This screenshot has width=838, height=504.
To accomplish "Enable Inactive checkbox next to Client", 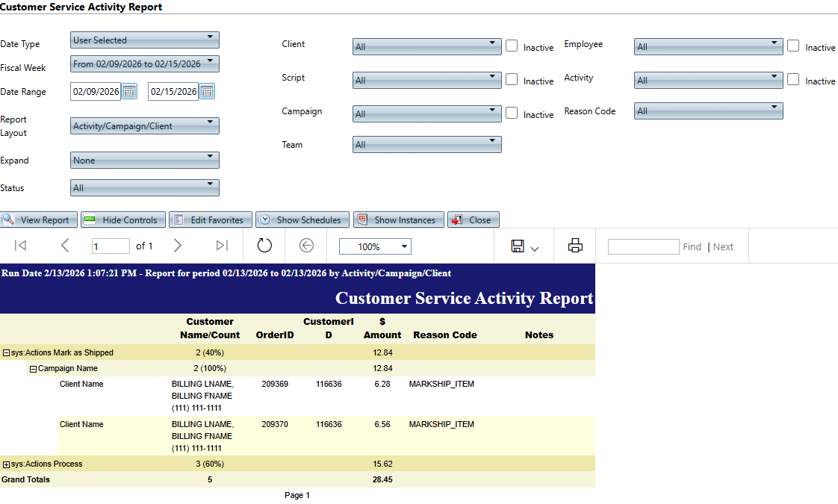I will click(512, 46).
